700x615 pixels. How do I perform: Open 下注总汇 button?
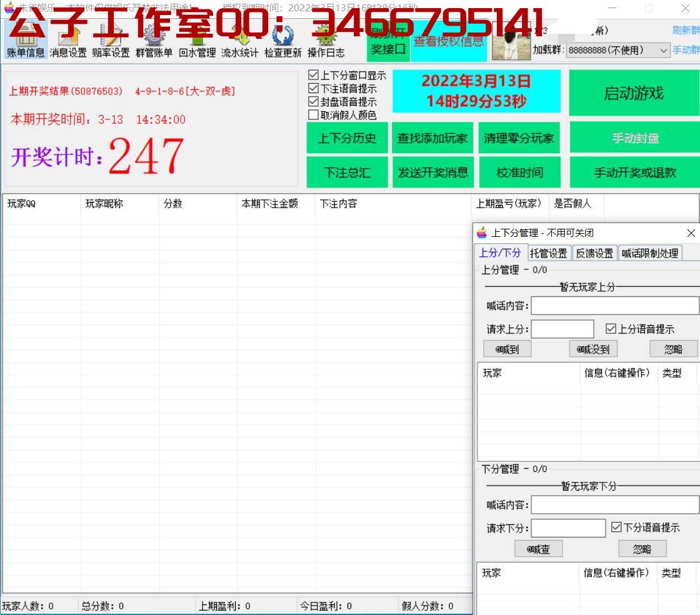(347, 172)
